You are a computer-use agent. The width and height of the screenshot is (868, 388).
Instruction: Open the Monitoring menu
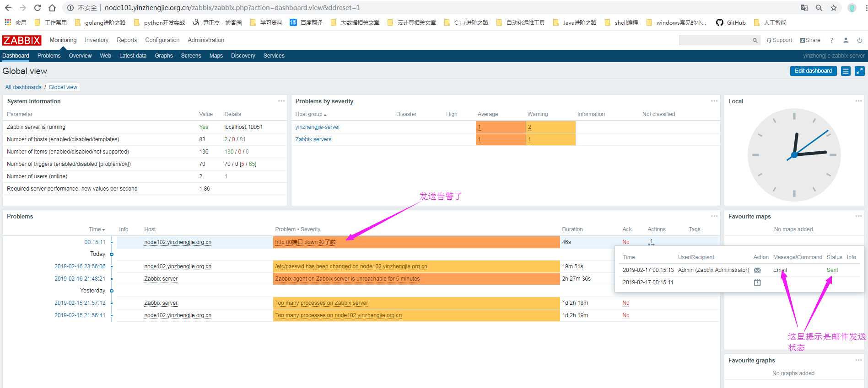pos(63,40)
